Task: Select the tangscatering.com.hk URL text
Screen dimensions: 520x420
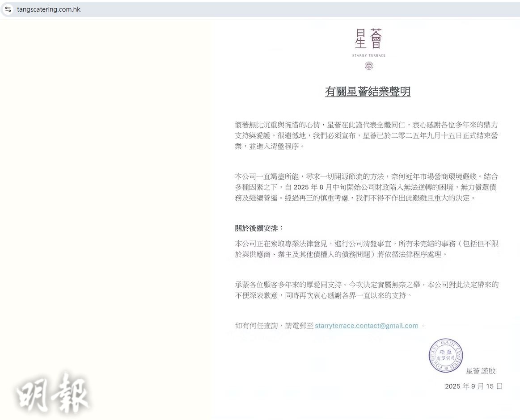Action: [x=49, y=9]
